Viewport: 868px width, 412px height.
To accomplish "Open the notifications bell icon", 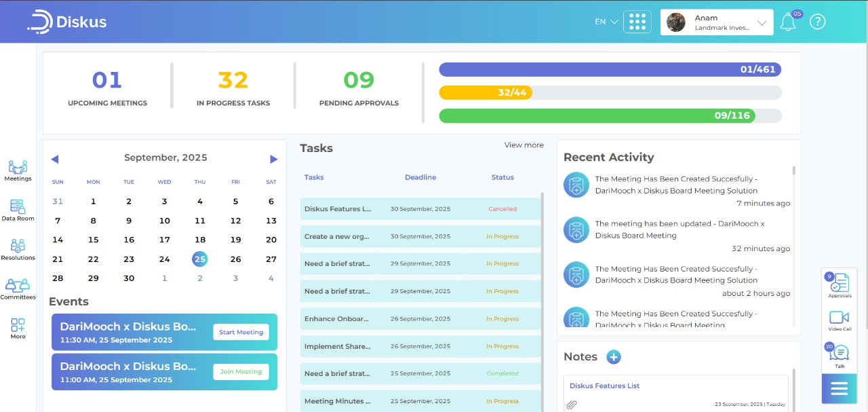I will [787, 22].
